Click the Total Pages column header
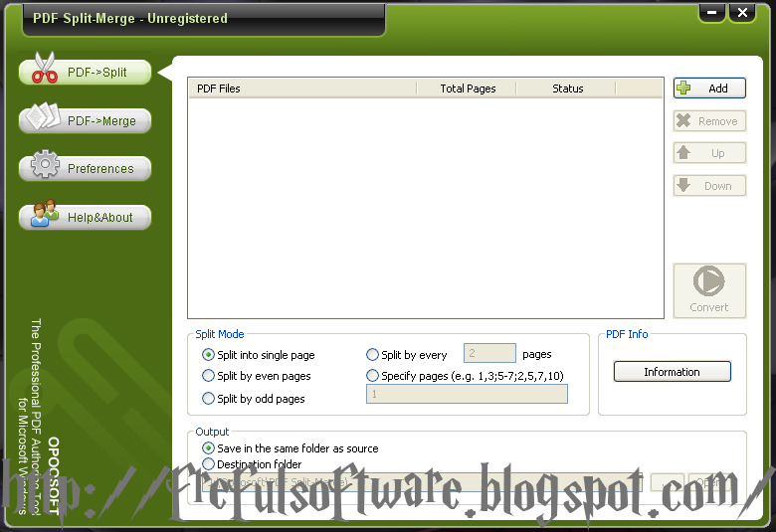The image size is (776, 532). click(x=467, y=89)
